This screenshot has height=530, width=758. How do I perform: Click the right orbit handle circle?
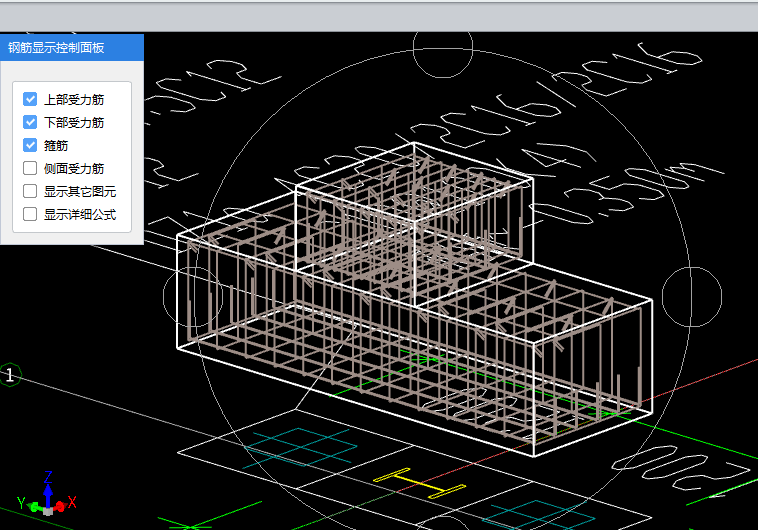click(x=692, y=297)
